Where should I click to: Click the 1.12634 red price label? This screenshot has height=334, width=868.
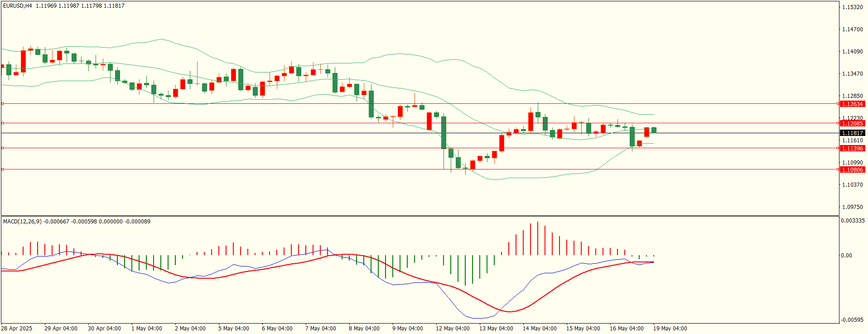pyautogui.click(x=853, y=104)
